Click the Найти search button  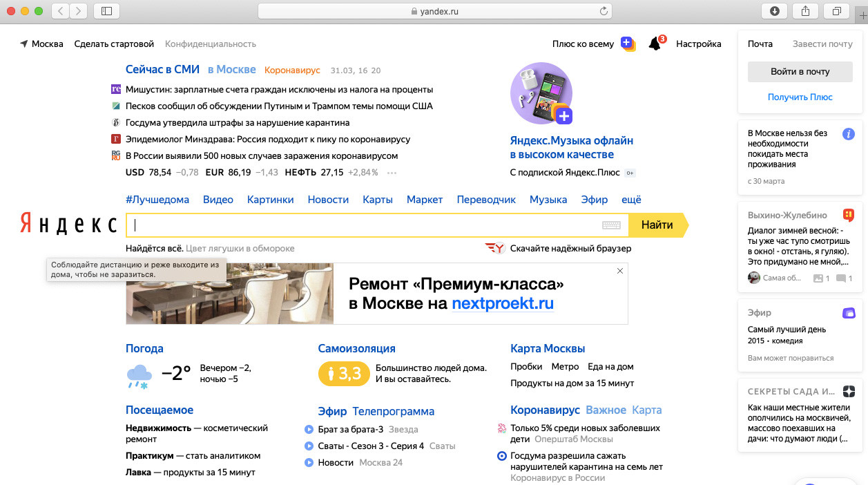[658, 225]
